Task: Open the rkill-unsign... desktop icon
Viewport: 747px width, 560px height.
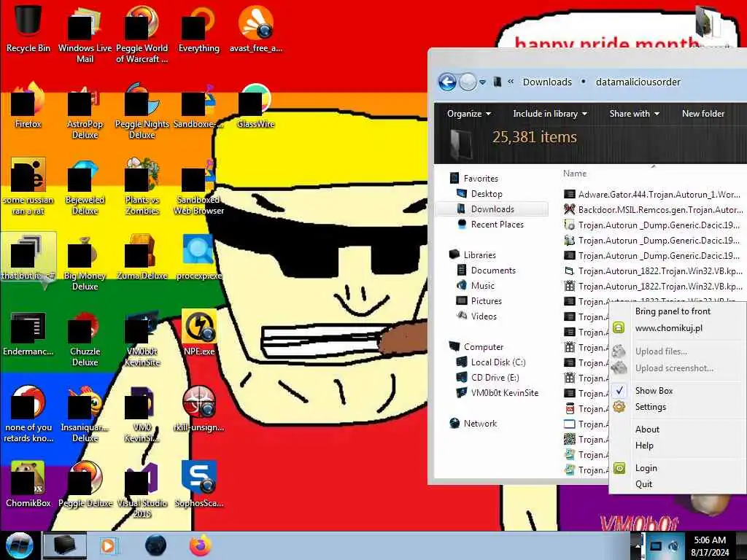Action: (199, 408)
